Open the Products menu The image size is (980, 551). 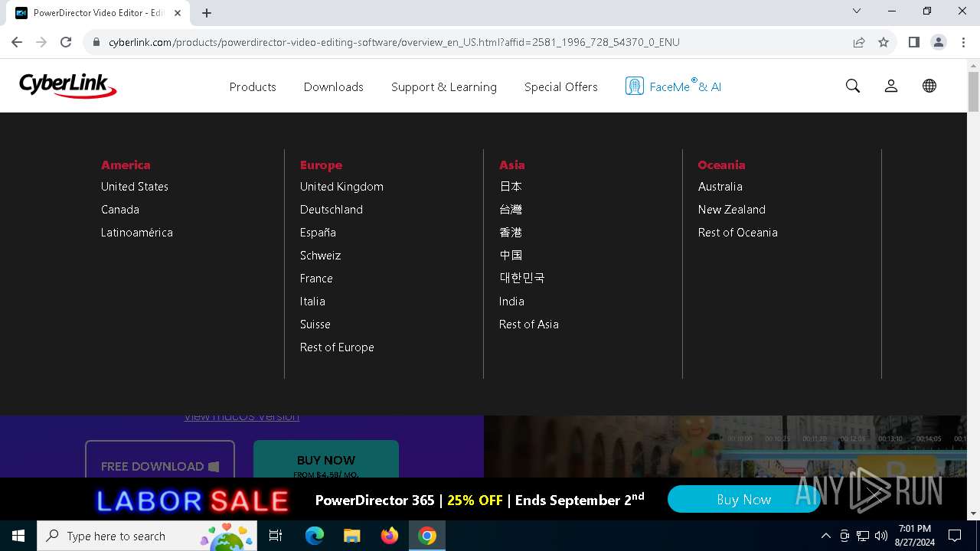[253, 86]
